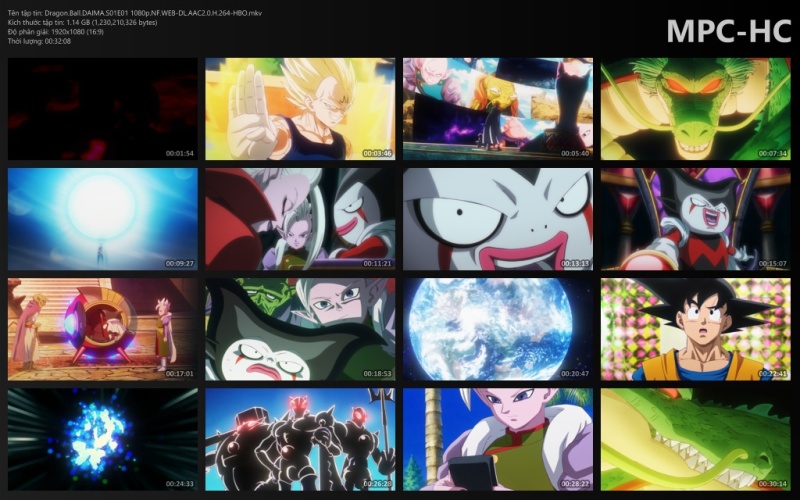Open the thumbnail timestamped 00:15:07
Image resolution: width=800 pixels, height=500 pixels.
[x=695, y=219]
